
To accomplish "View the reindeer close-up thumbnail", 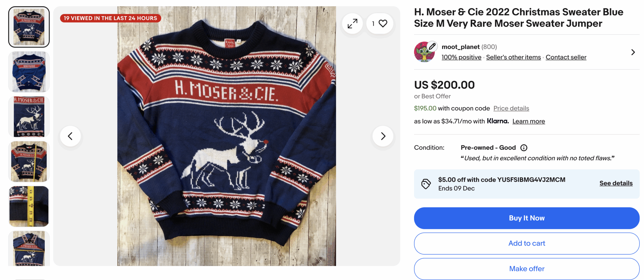I will coord(29,117).
